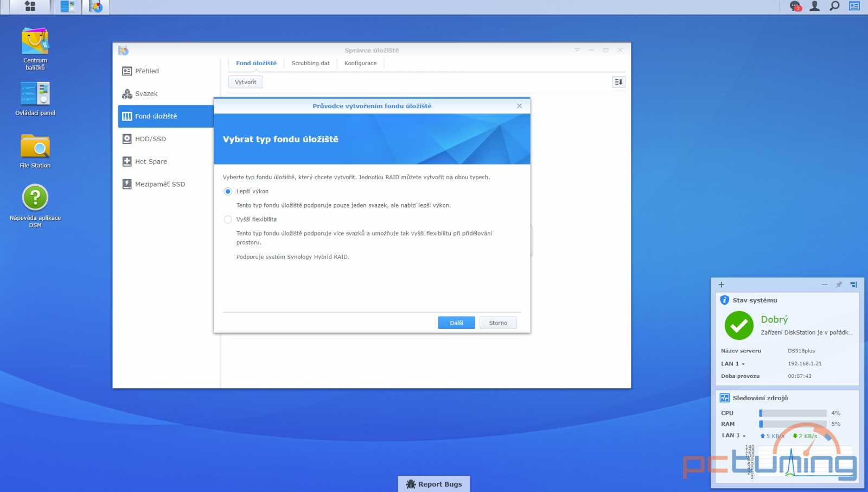Select Fond úložiště in the sidebar
The width and height of the screenshot is (868, 492).
pyautogui.click(x=165, y=116)
